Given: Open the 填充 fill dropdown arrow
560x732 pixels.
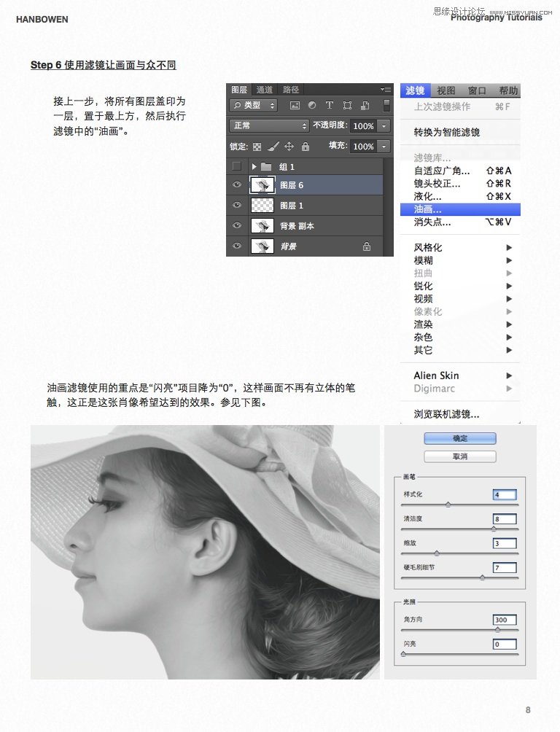Looking at the screenshot, I should coord(384,146).
